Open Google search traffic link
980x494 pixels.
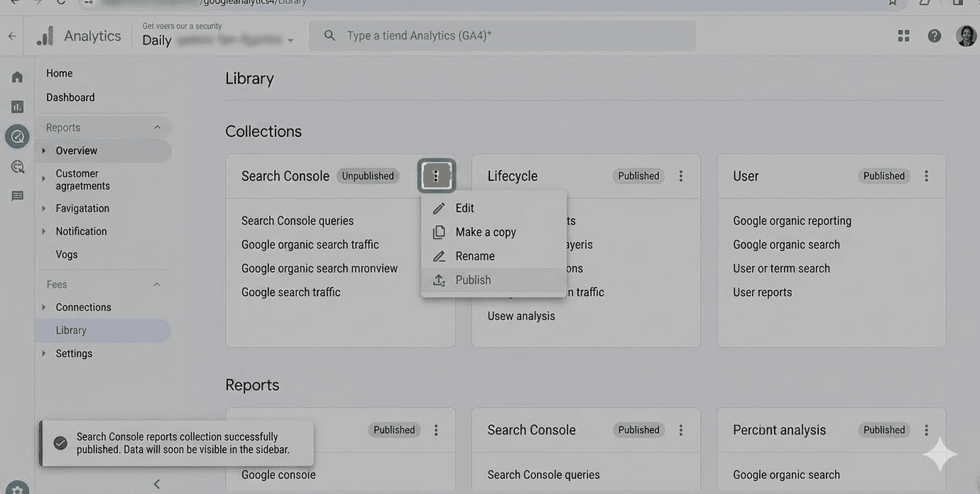(x=291, y=292)
